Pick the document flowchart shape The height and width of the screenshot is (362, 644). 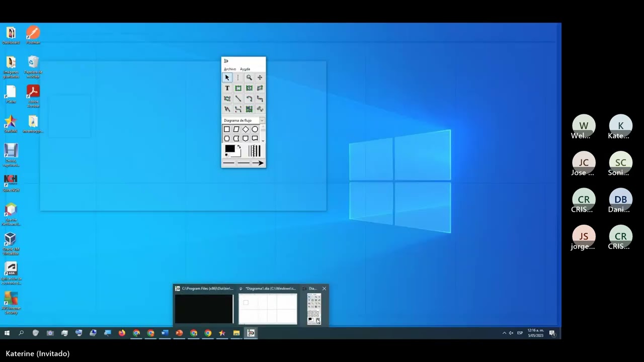pos(255,138)
